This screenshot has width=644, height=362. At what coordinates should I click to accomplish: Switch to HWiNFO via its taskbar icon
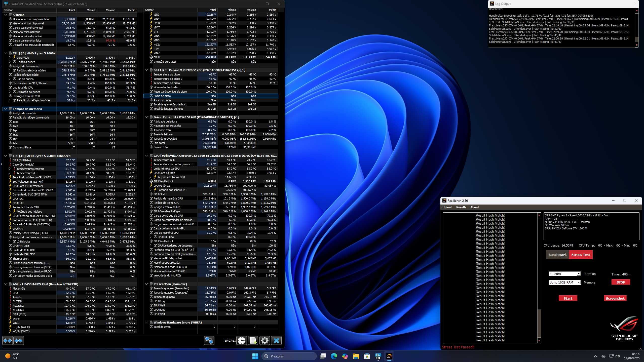tap(378, 356)
